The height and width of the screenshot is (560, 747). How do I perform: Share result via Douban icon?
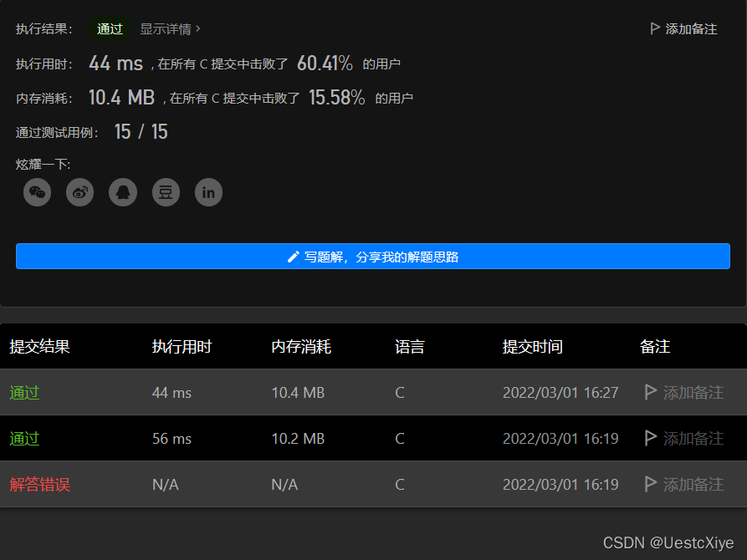pyautogui.click(x=166, y=192)
